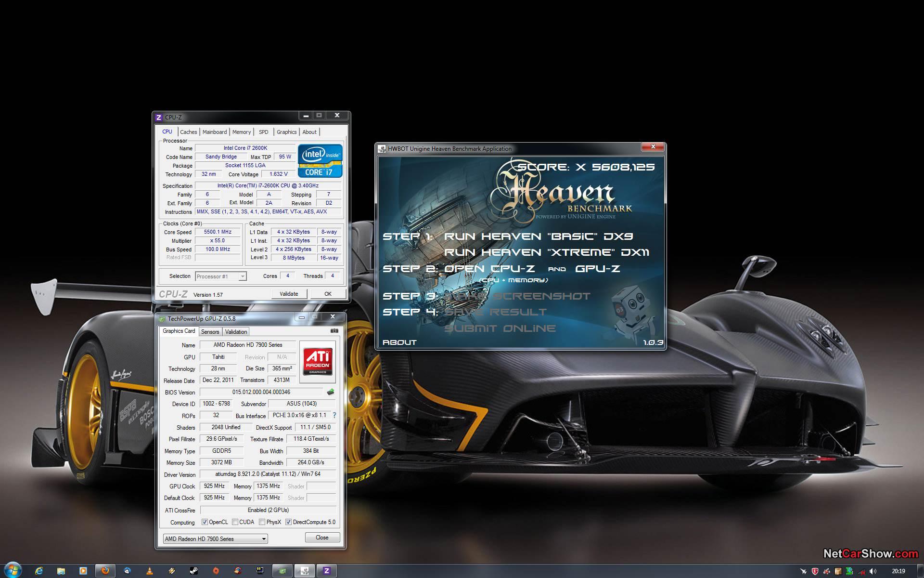Open About in the Heaven benchmark app
Screen dimensions: 924x578
399,342
